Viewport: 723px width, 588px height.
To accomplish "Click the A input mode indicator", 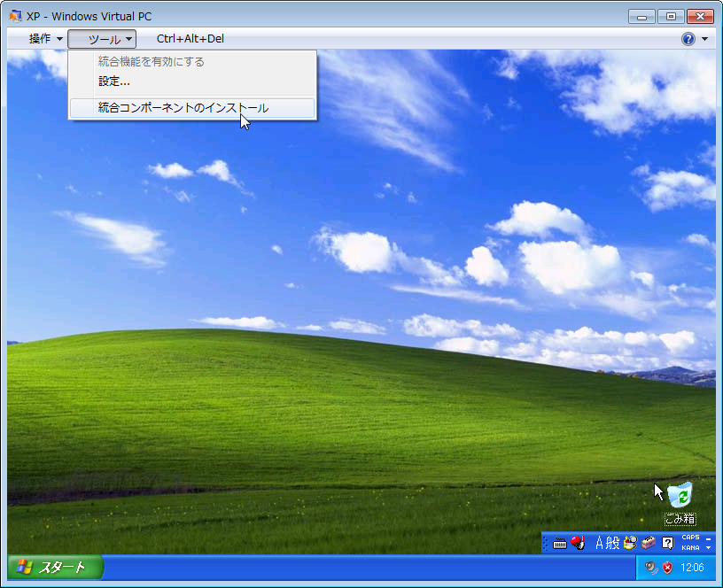I will point(599,543).
